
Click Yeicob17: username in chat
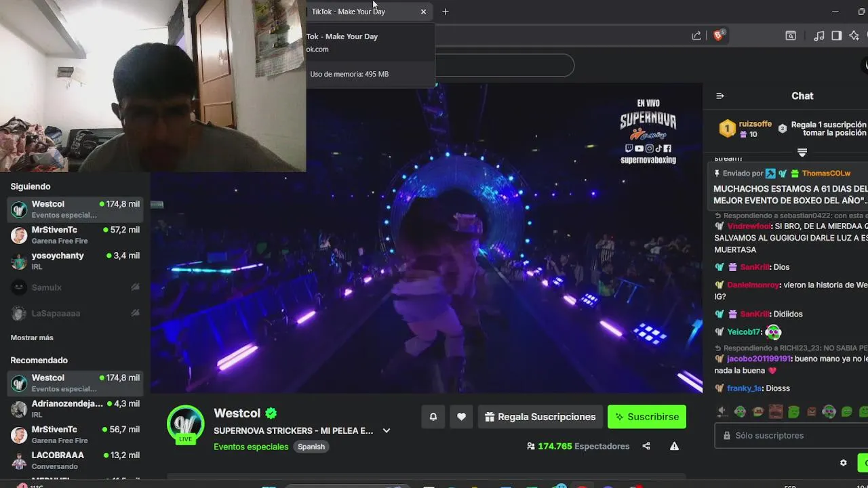coord(744,332)
